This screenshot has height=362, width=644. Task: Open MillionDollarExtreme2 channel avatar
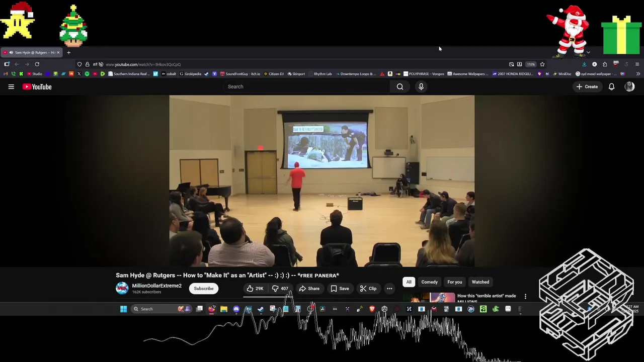tap(122, 288)
